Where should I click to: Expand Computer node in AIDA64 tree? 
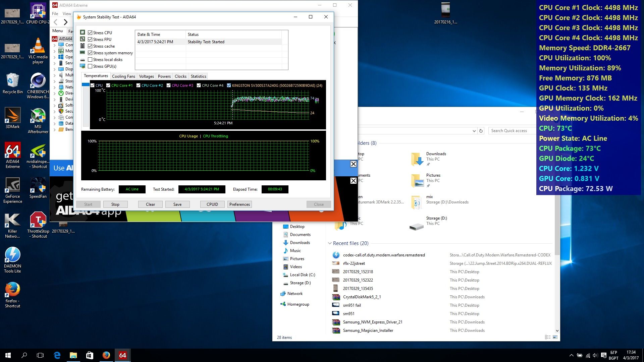(x=55, y=45)
